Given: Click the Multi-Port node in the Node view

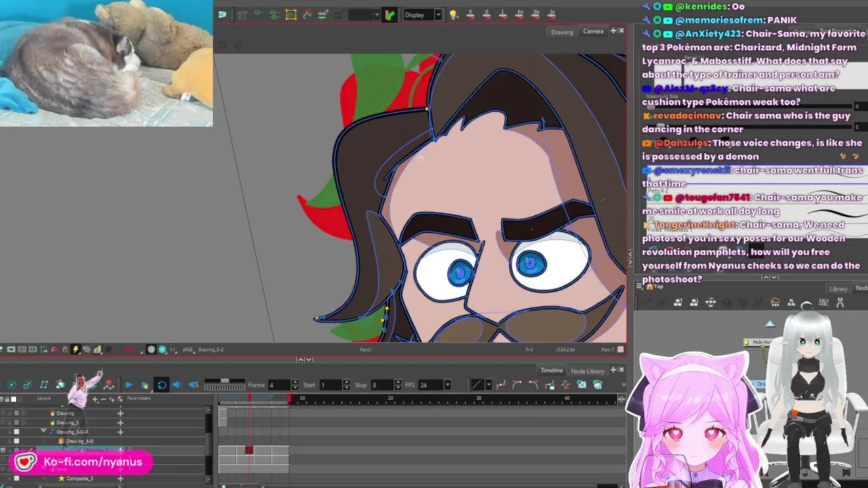Looking at the screenshot, I should (757, 343).
